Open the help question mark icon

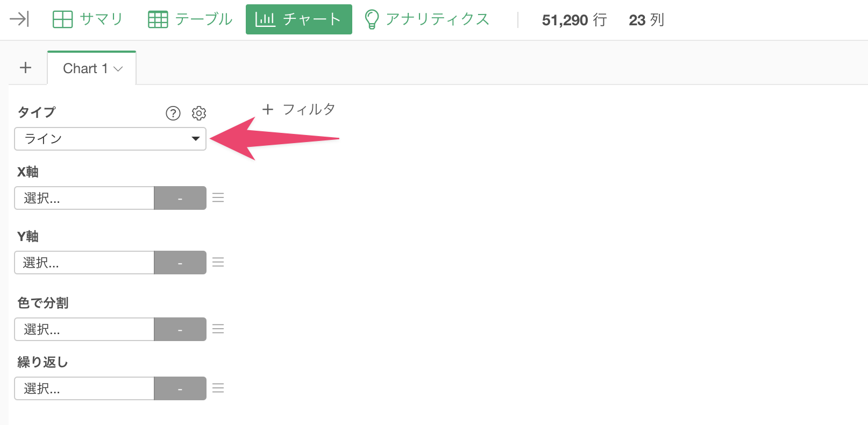click(x=173, y=113)
